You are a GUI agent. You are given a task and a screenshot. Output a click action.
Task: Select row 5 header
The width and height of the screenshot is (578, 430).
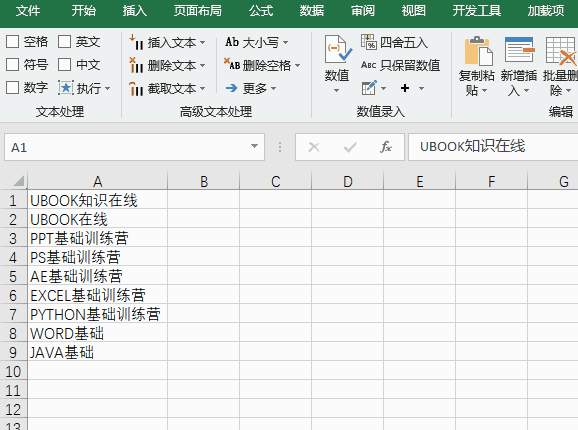pyautogui.click(x=13, y=276)
